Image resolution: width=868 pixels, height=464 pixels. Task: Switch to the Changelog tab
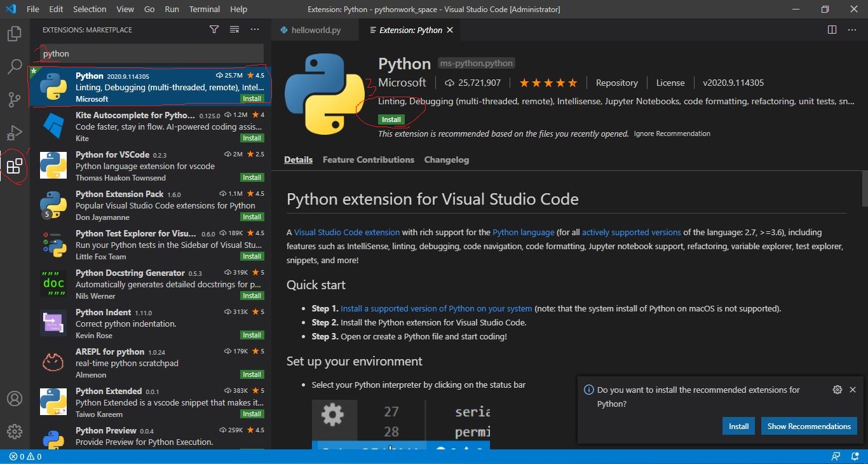coord(447,160)
